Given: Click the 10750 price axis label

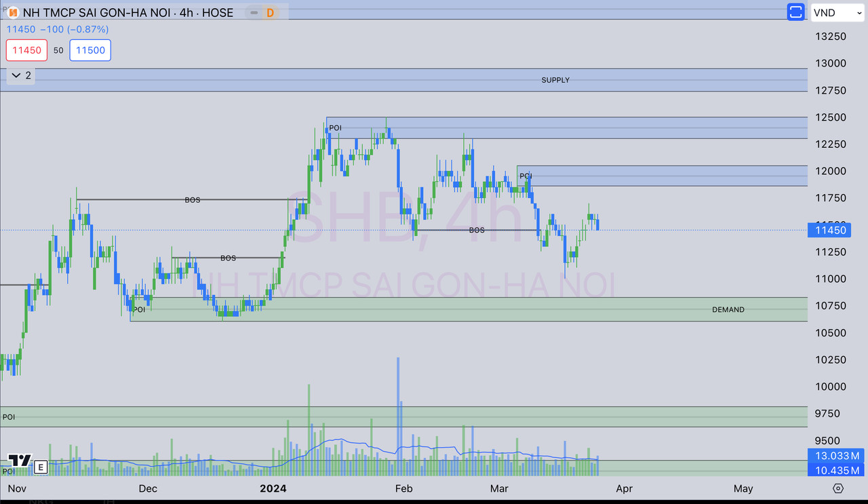Looking at the screenshot, I should coord(829,306).
